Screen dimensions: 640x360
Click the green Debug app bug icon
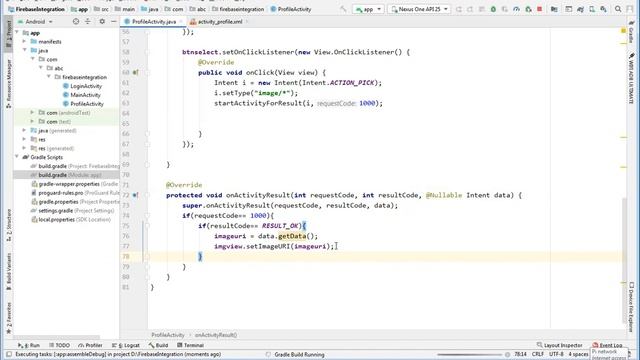click(493, 9)
